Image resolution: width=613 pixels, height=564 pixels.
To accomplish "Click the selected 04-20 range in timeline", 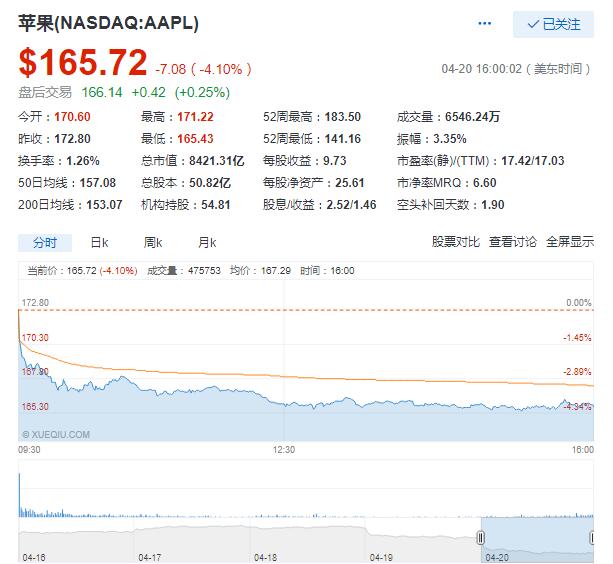I will tap(537, 540).
